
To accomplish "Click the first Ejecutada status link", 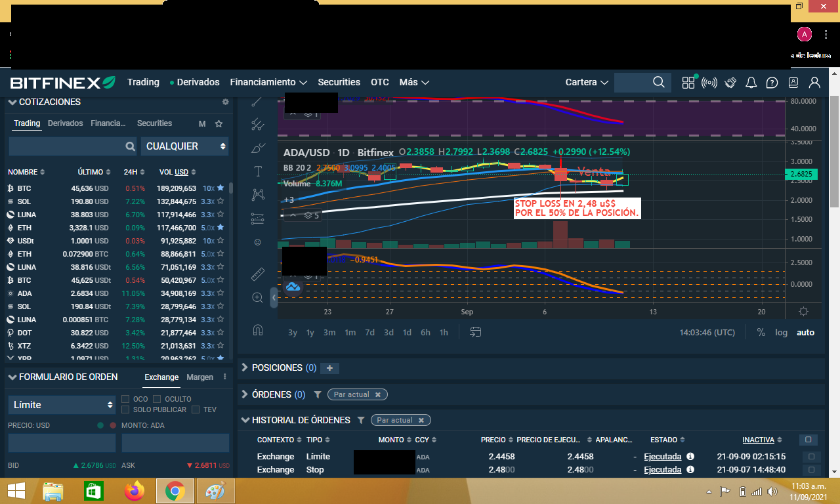I will pos(662,457).
